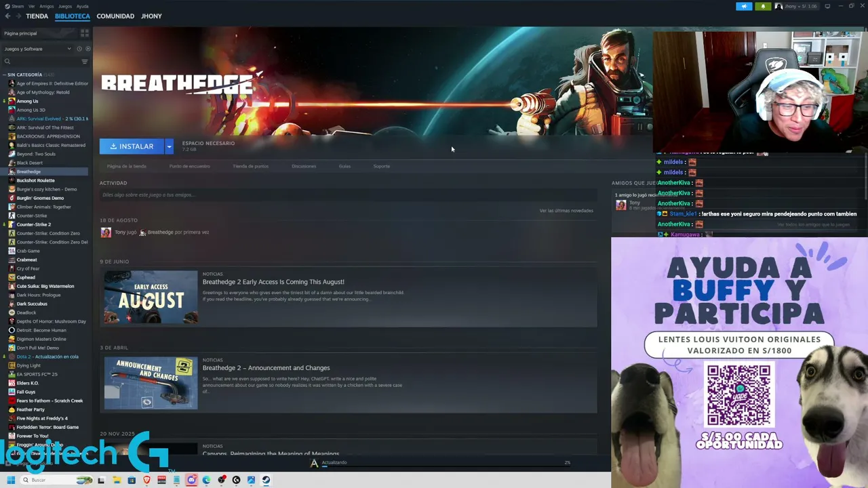Viewport: 868px width, 488px height.
Task: Select Crabmeat in the library list
Action: (27, 260)
